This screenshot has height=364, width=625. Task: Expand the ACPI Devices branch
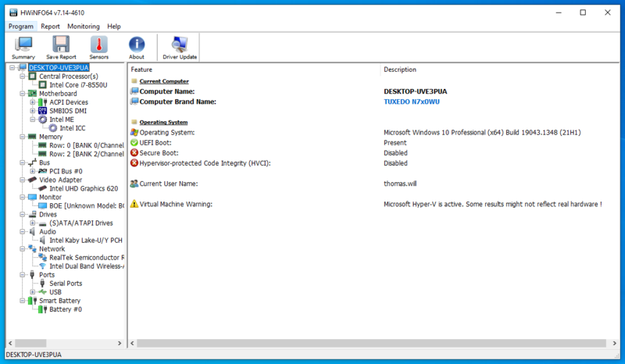(33, 102)
